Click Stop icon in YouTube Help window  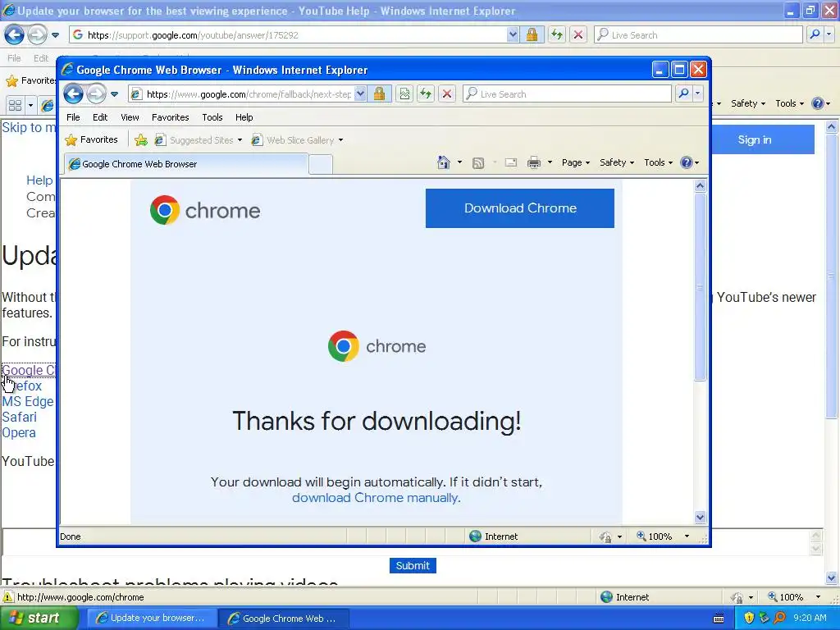tap(578, 35)
